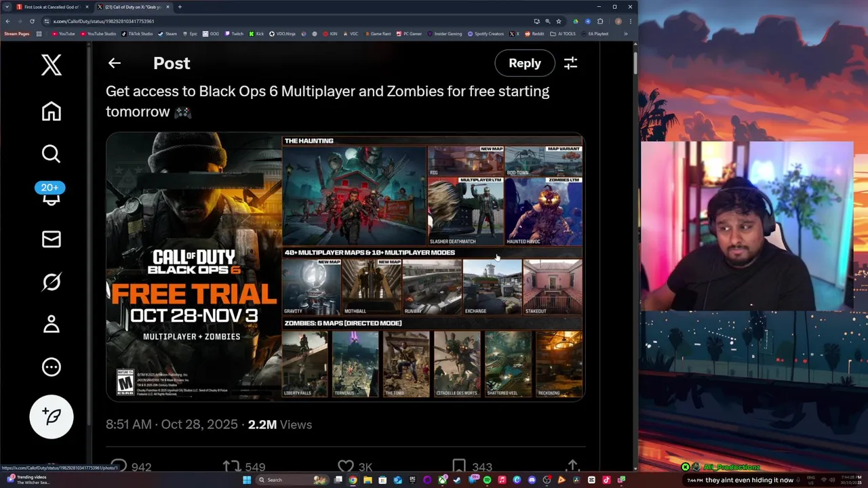Open Game Rant bookmark
This screenshot has height=488, width=868.
tap(377, 34)
